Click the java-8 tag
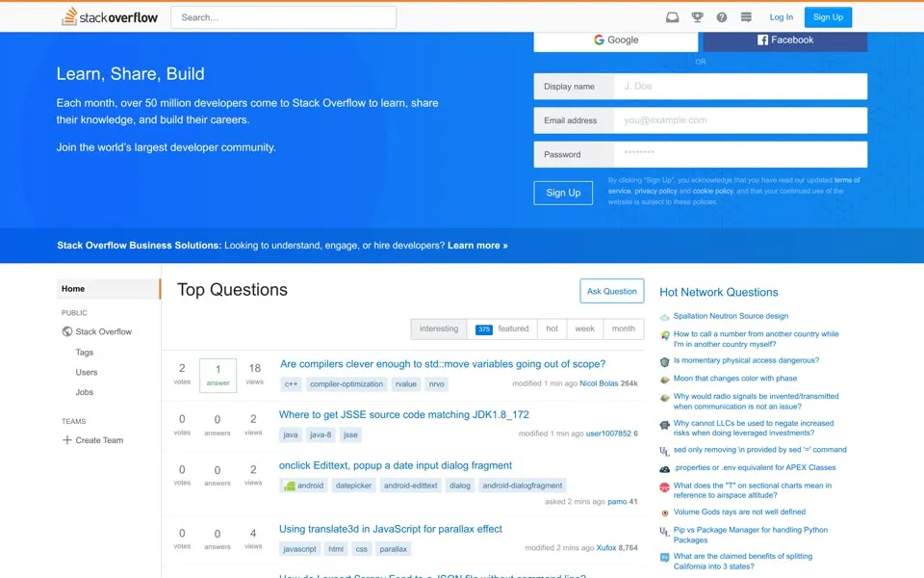924x578 pixels. (321, 434)
